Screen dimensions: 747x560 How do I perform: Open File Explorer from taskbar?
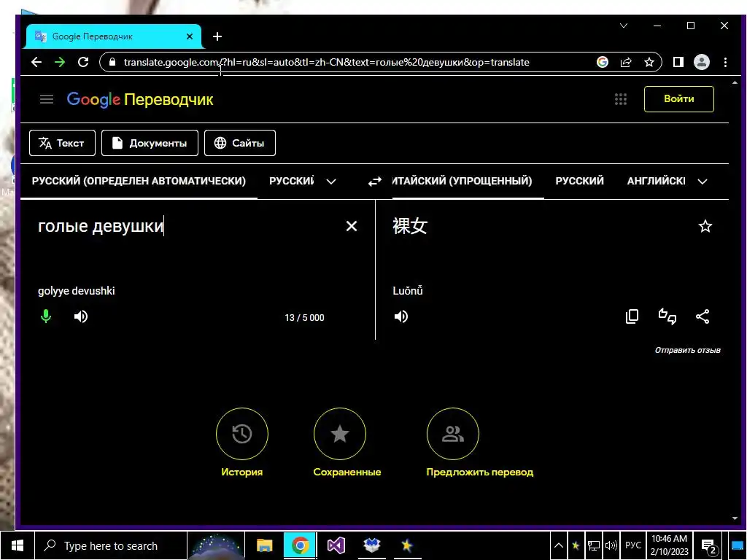point(264,545)
